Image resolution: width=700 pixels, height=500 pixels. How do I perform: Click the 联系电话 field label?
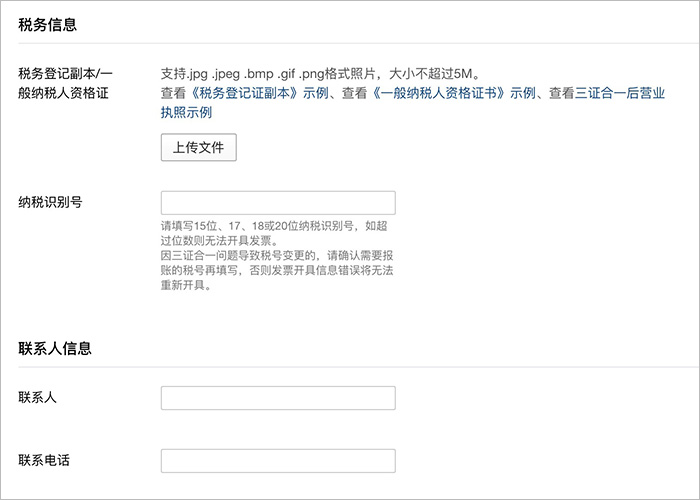tap(44, 461)
